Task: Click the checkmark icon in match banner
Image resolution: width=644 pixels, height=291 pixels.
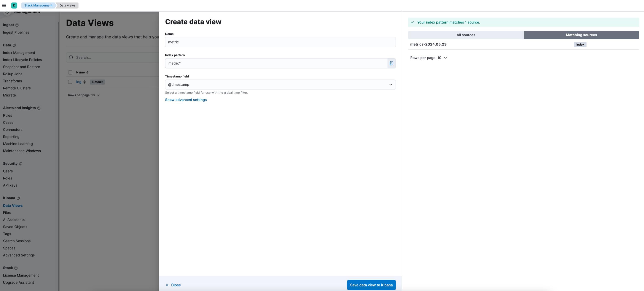Action: (x=412, y=22)
